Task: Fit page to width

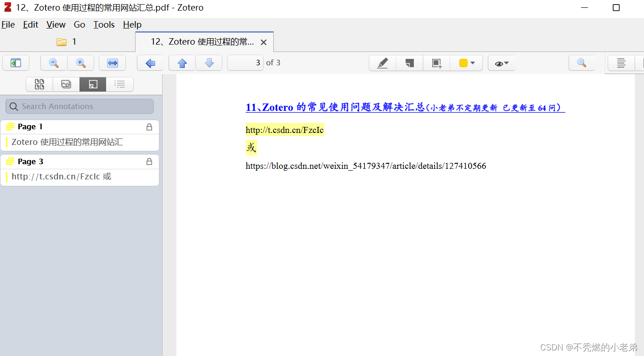Action: coord(113,63)
